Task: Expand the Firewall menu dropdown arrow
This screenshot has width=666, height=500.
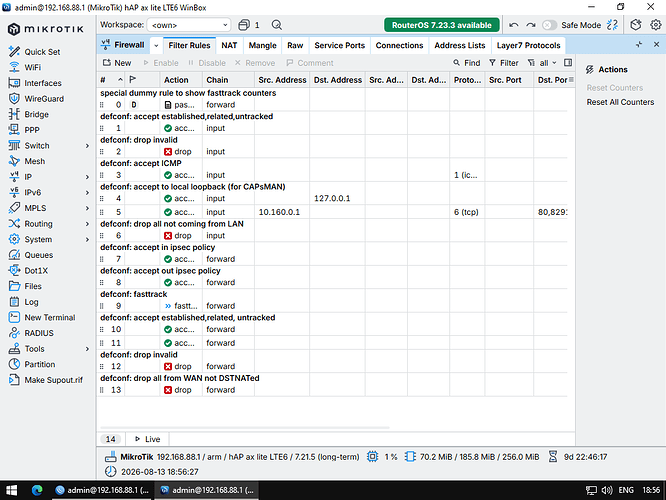Action: point(156,45)
